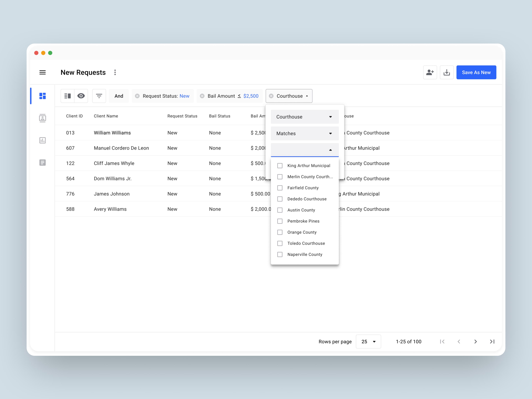Open the Rows per page dropdown

click(368, 342)
